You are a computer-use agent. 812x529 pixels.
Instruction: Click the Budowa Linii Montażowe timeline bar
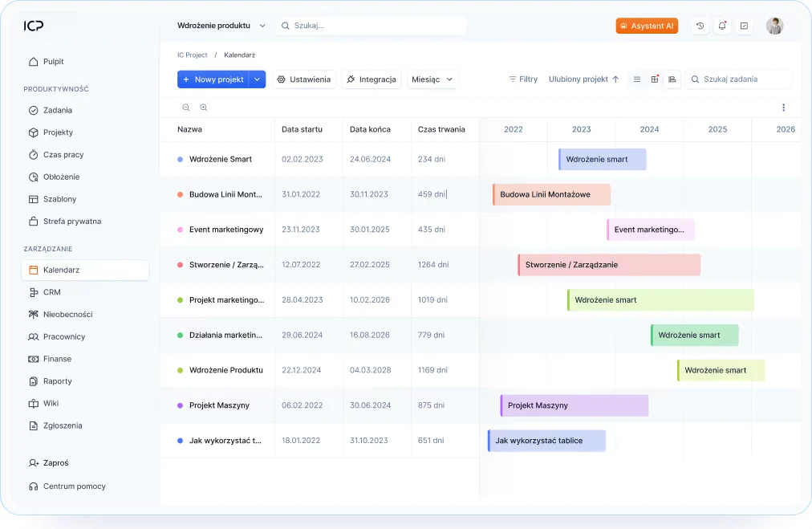(551, 194)
